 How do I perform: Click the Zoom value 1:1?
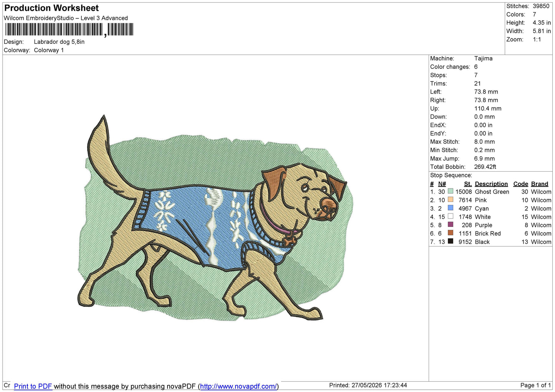537,40
